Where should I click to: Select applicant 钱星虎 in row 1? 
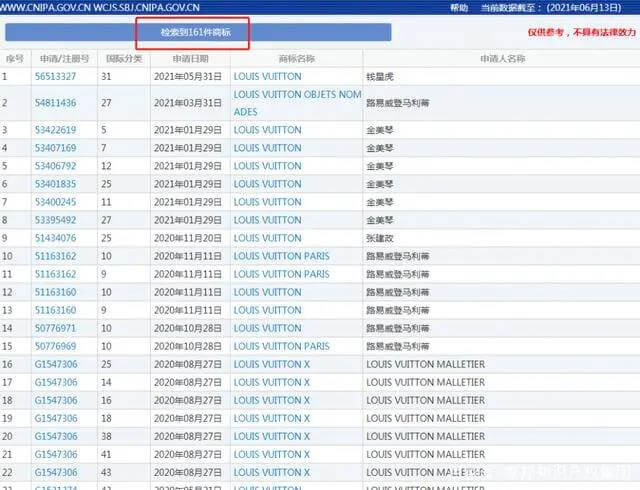pos(380,76)
